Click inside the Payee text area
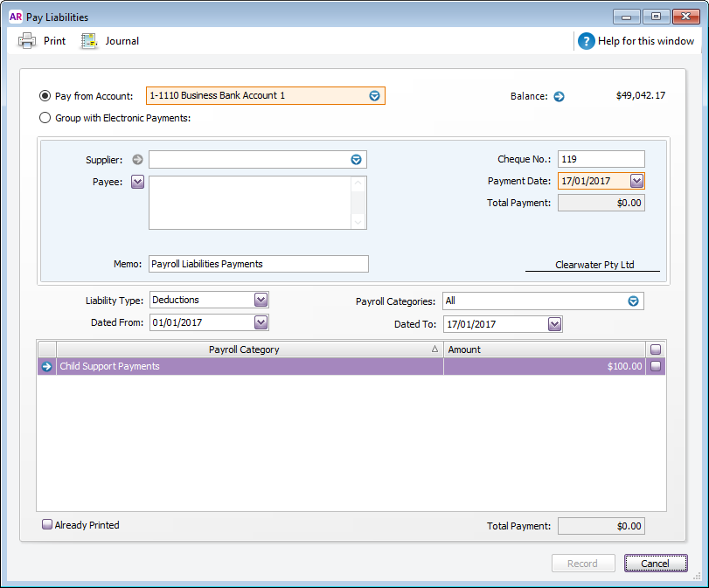The height and width of the screenshot is (588, 709). [x=250, y=203]
